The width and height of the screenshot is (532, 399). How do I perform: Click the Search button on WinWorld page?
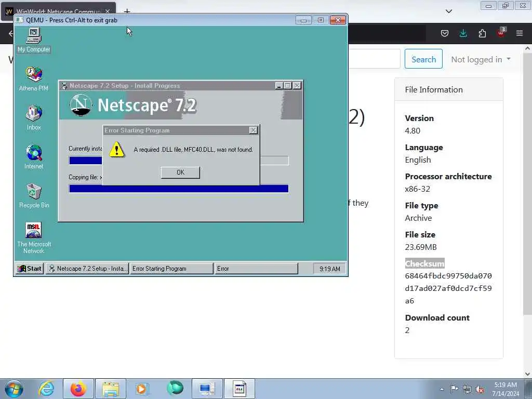(x=423, y=59)
